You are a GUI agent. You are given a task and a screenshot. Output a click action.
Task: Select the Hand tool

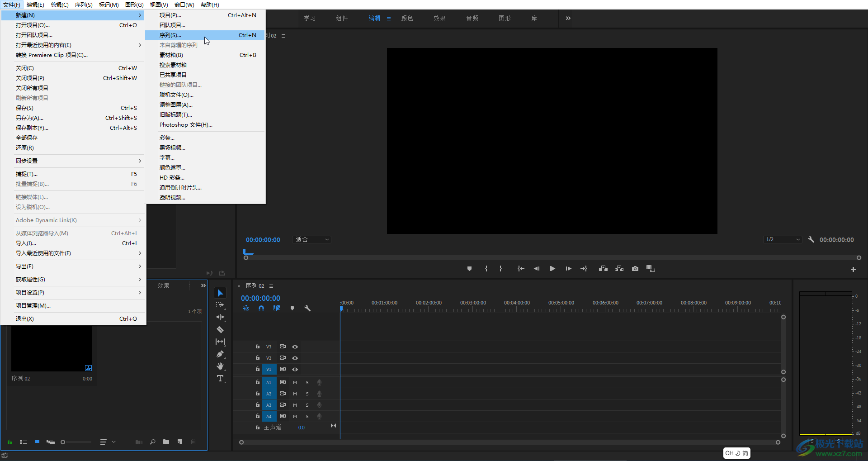tap(220, 366)
